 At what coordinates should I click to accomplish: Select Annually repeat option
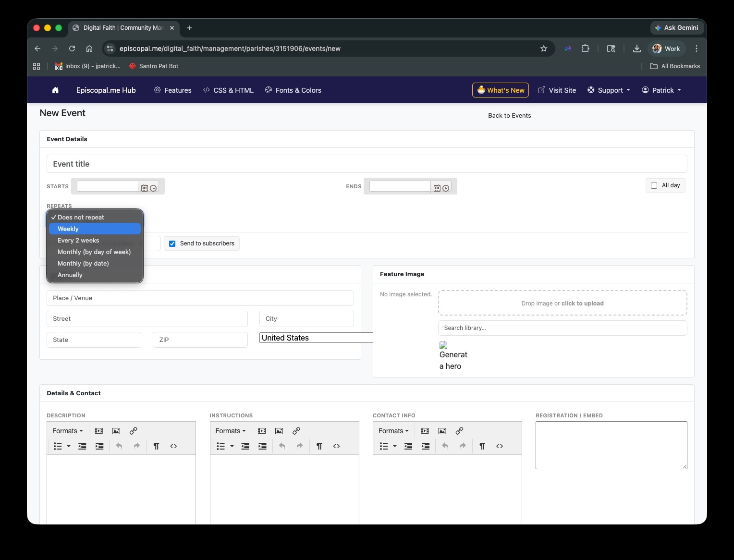[95, 275]
